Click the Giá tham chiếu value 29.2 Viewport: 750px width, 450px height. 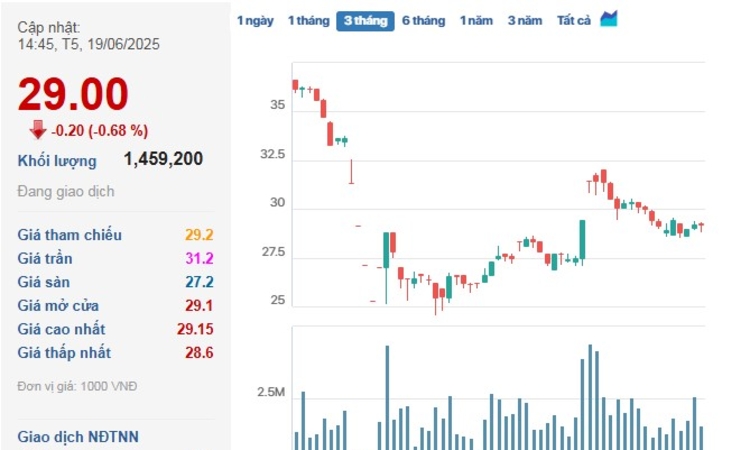(x=199, y=235)
